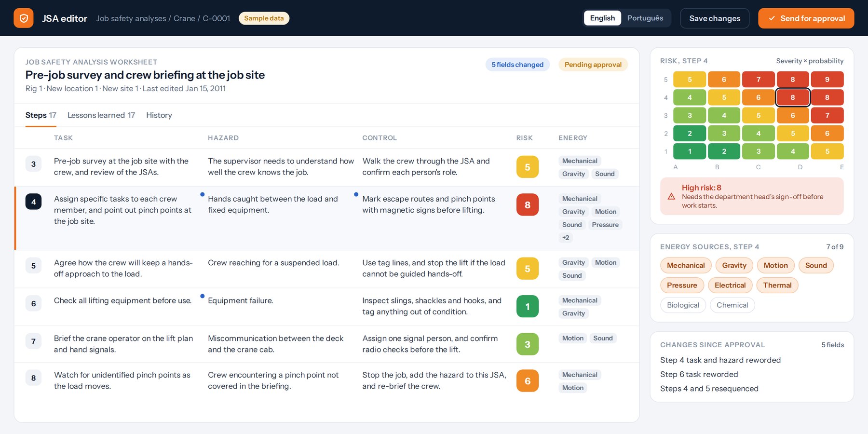Select the highlighted risk cell 8 in row 4 column D
868x434 pixels.
(792, 97)
